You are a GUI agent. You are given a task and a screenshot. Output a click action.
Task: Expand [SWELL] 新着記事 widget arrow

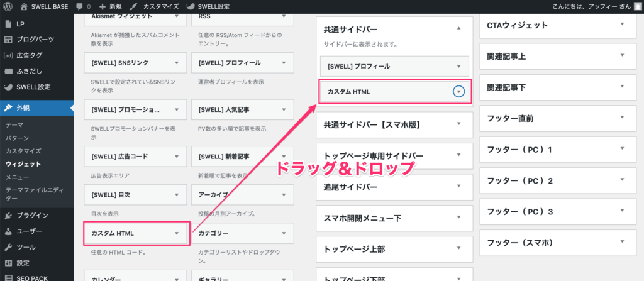(284, 157)
